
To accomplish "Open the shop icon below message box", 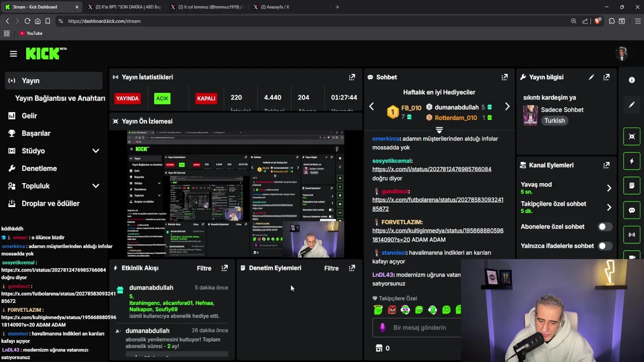I will tap(379, 348).
